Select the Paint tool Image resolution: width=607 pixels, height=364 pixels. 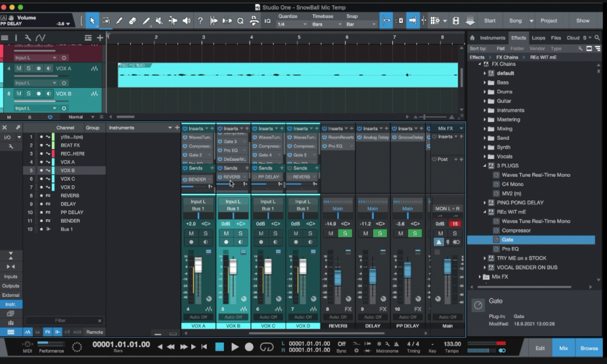pyautogui.click(x=146, y=20)
